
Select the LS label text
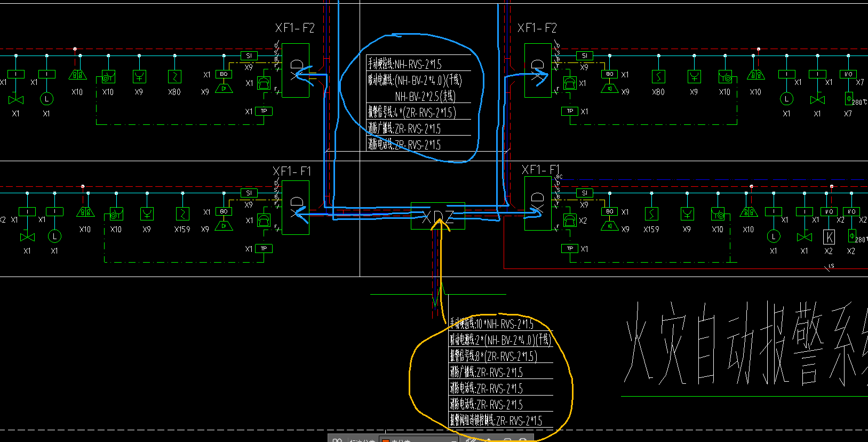coord(831,266)
